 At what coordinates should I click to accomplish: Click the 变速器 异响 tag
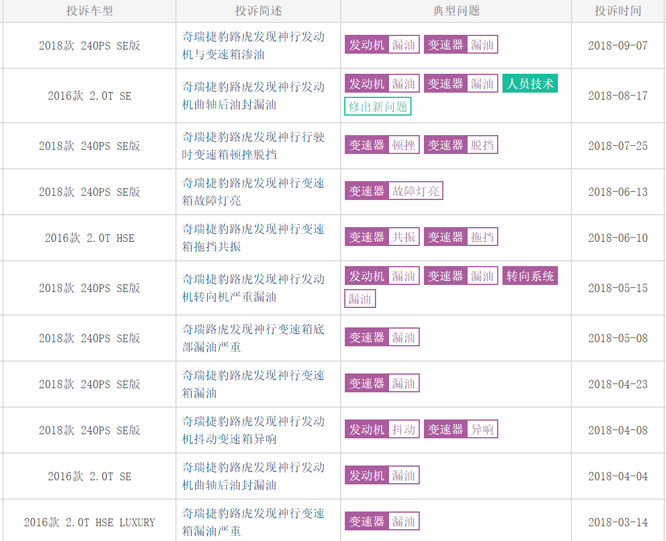click(x=461, y=429)
